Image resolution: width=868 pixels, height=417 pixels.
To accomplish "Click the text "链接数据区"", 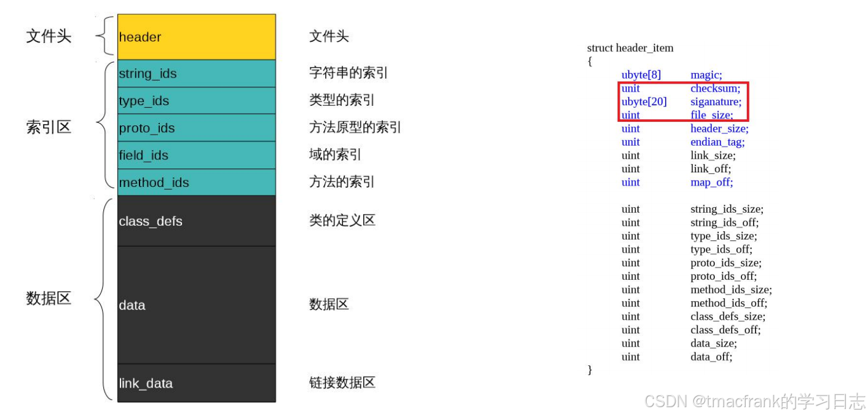I will pyautogui.click(x=342, y=383).
